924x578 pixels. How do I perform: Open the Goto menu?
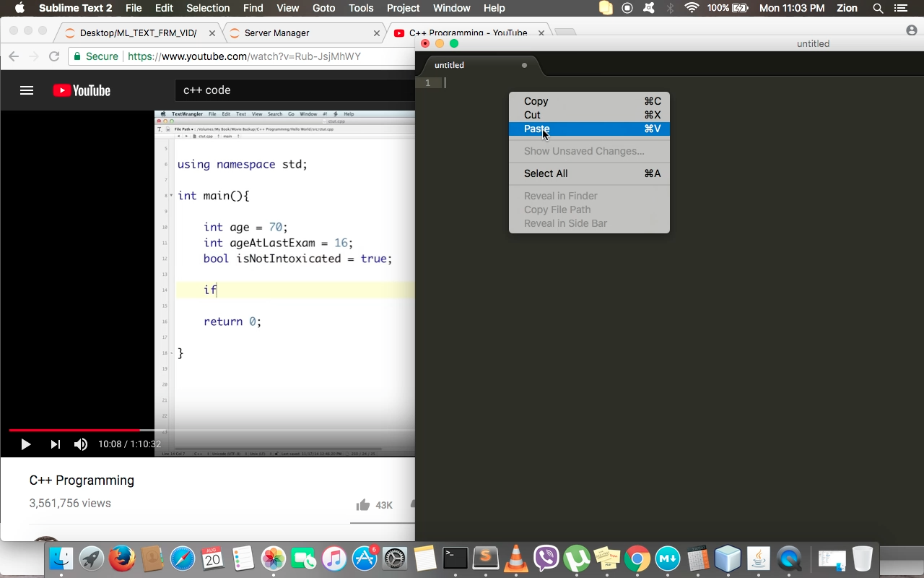click(323, 9)
